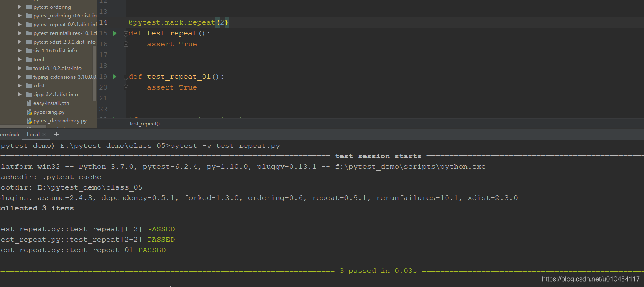
Task: Click 'test session starts' header text
Action: pyautogui.click(x=378, y=156)
